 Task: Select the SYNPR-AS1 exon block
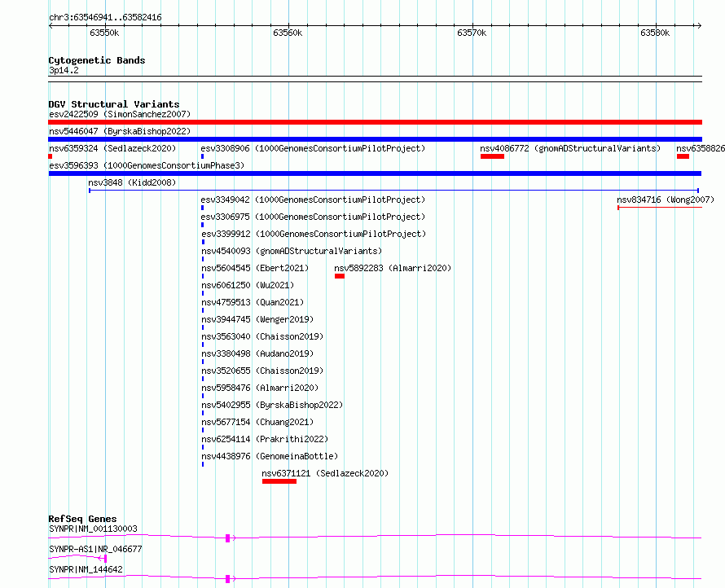[x=105, y=559]
